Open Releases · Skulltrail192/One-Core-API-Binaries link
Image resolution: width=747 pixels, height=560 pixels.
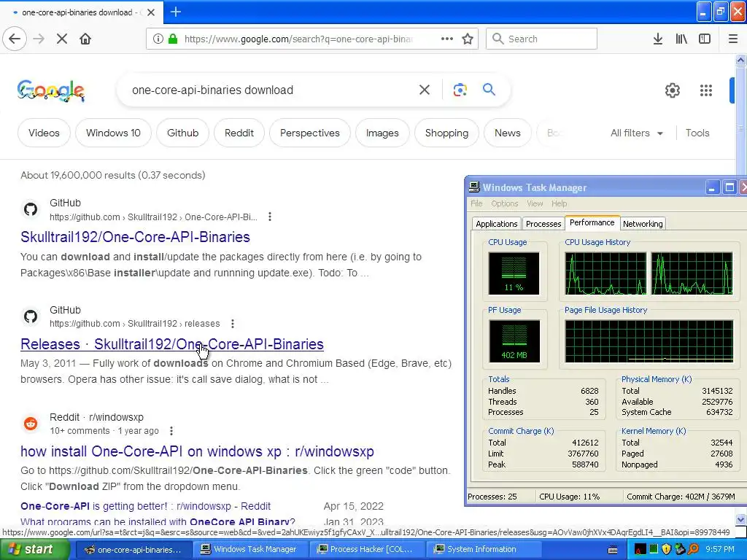pos(172,344)
